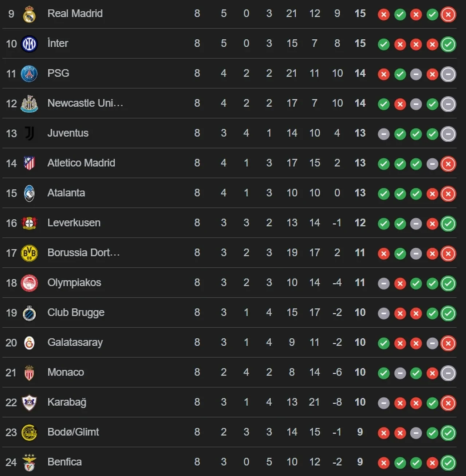466x476 pixels.
Task: Click Real Madrid's circled latest loss icon
Action: point(448,15)
